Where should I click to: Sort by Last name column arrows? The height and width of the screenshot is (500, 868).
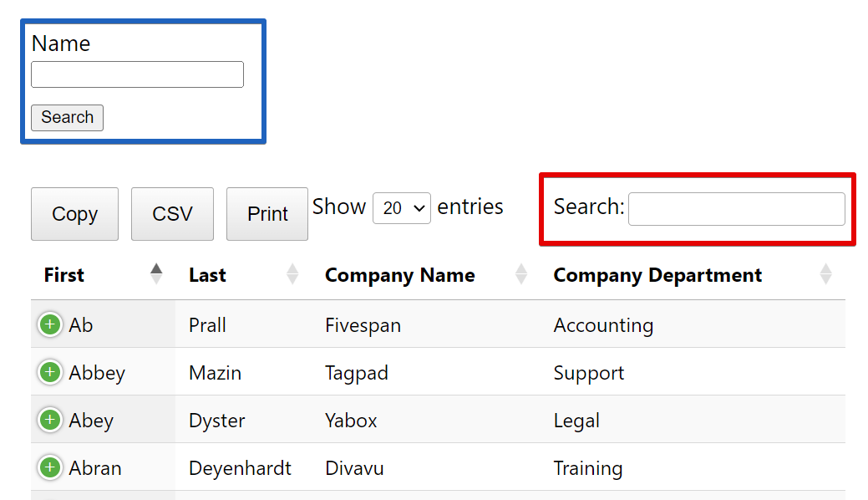click(292, 274)
